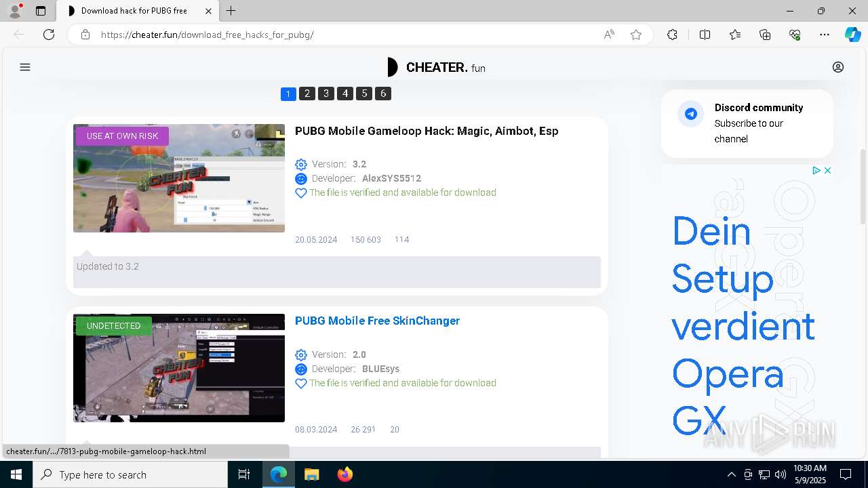Click the UNDETECTED badge
The image size is (868, 488).
click(x=113, y=326)
